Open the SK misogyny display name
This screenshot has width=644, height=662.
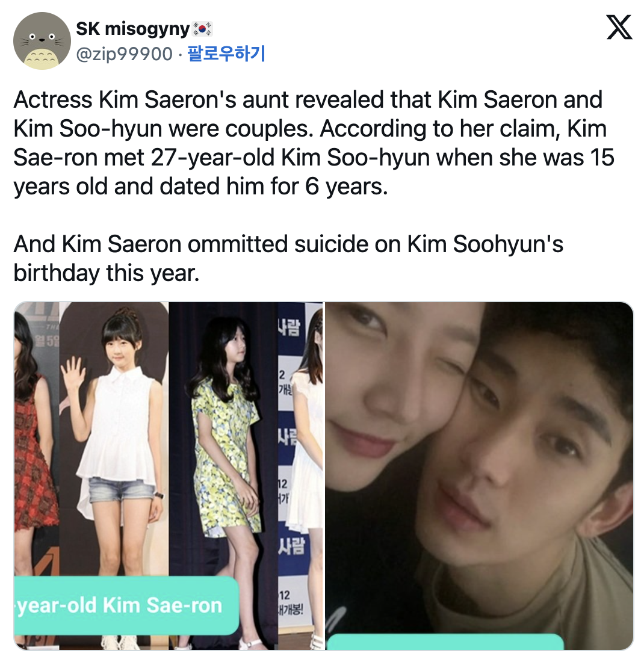133,29
